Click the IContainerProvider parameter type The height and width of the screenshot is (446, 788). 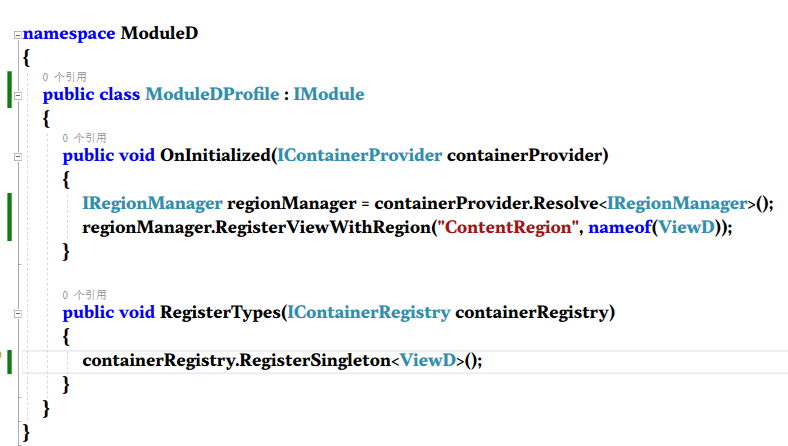coord(360,155)
